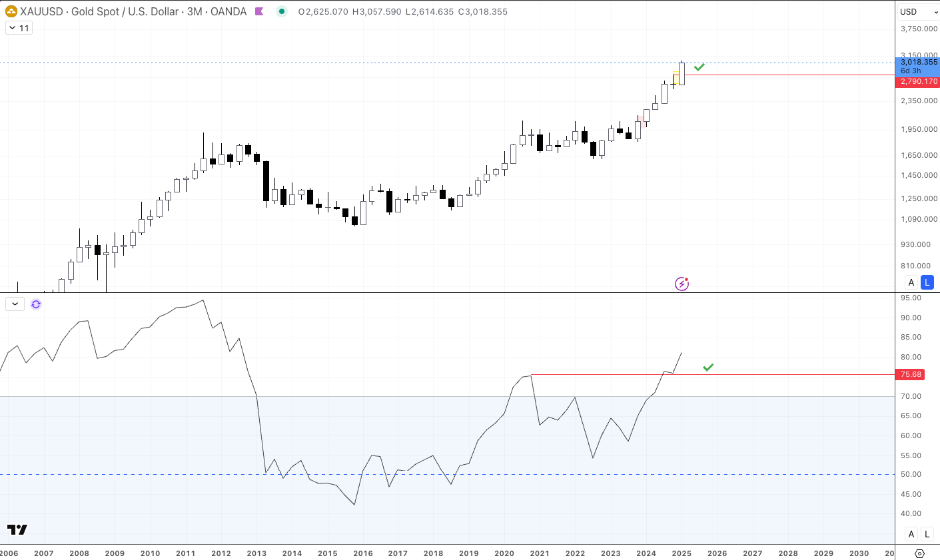
Task: Click the gold XAUUSD symbol logo
Action: click(11, 11)
